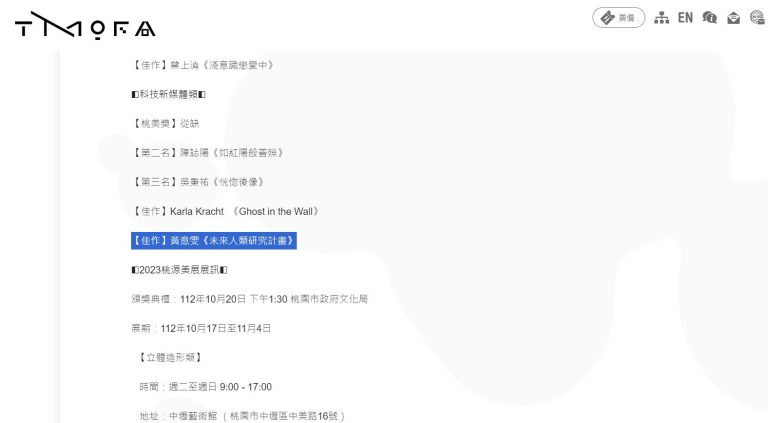768x423 pixels.
Task: Switch language with the EN link
Action: click(685, 18)
